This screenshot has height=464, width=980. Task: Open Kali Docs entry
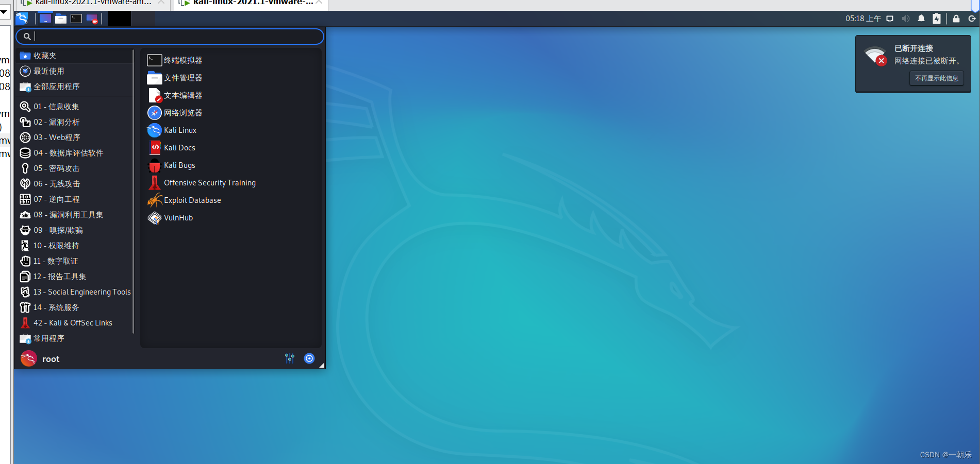(x=231, y=148)
